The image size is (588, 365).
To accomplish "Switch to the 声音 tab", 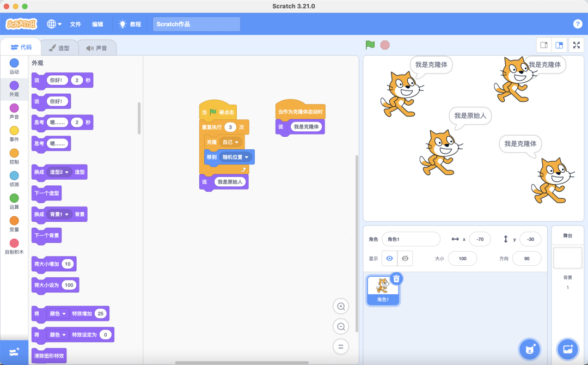I will (97, 48).
